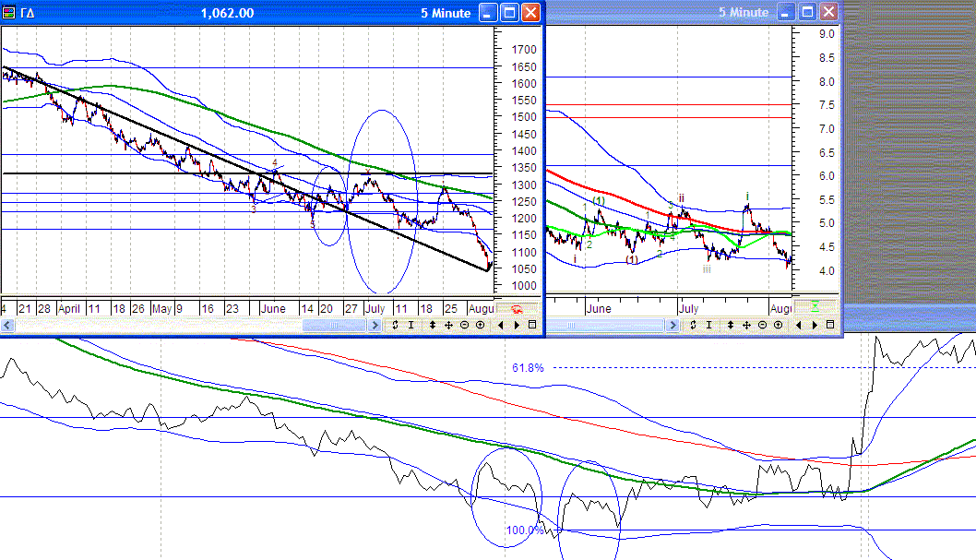This screenshot has width=976, height=560.
Task: Zoom in with plus circle in right chart
Action: point(778,325)
